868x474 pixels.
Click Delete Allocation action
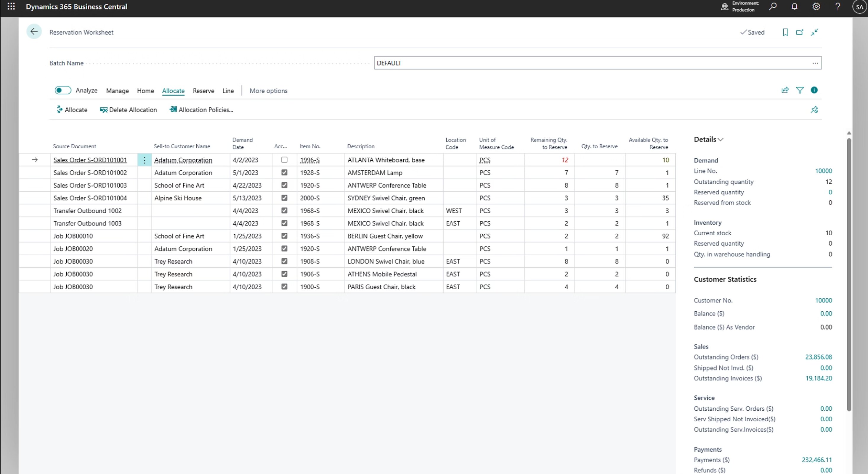coord(129,110)
